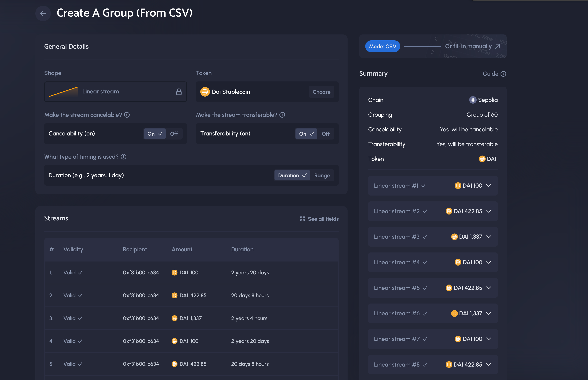This screenshot has width=588, height=380.
Task: Click the Mode: CSV button
Action: 382,46
